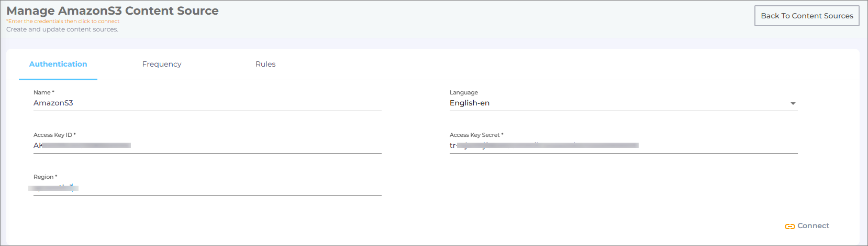Focus the Access Key Secret input field
Screen dimensions: 868x246
coord(623,145)
